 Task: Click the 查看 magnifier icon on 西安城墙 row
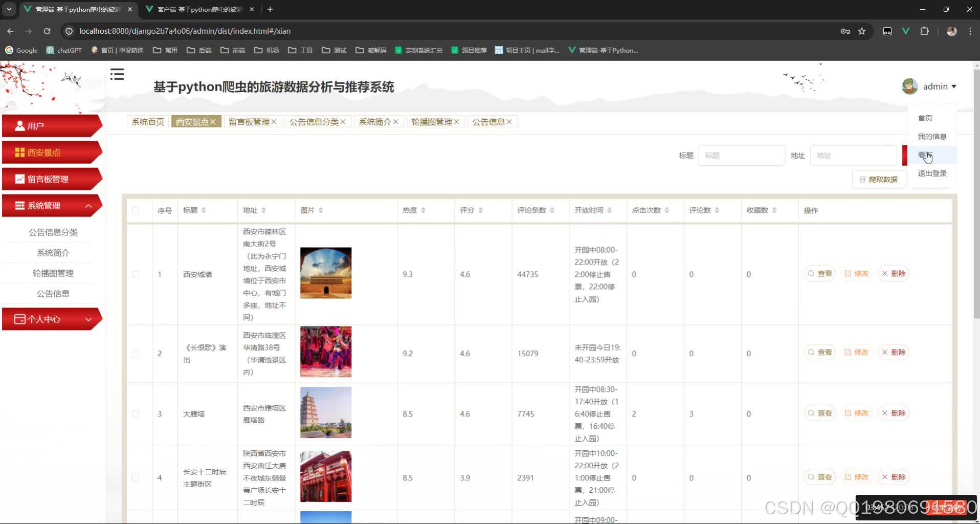coord(811,273)
